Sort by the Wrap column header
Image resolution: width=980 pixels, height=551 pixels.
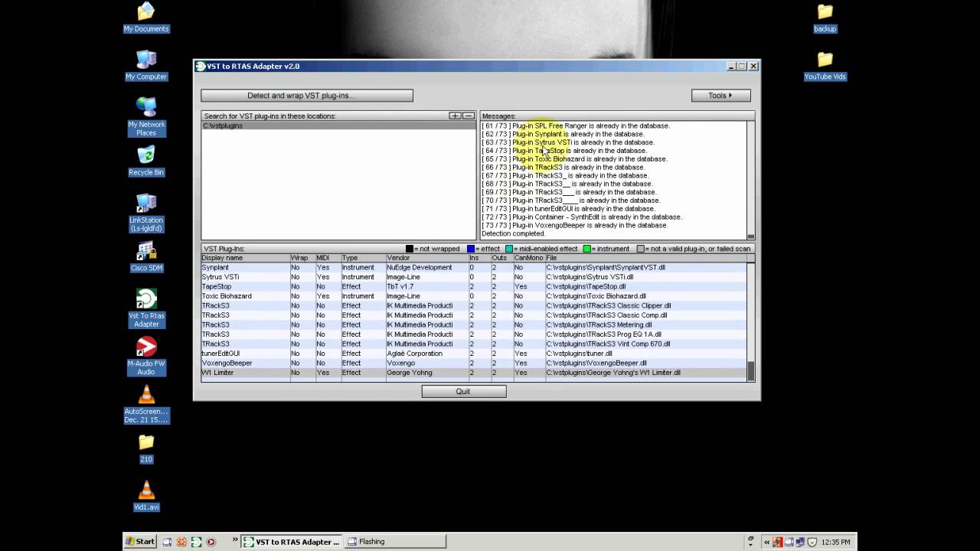302,258
